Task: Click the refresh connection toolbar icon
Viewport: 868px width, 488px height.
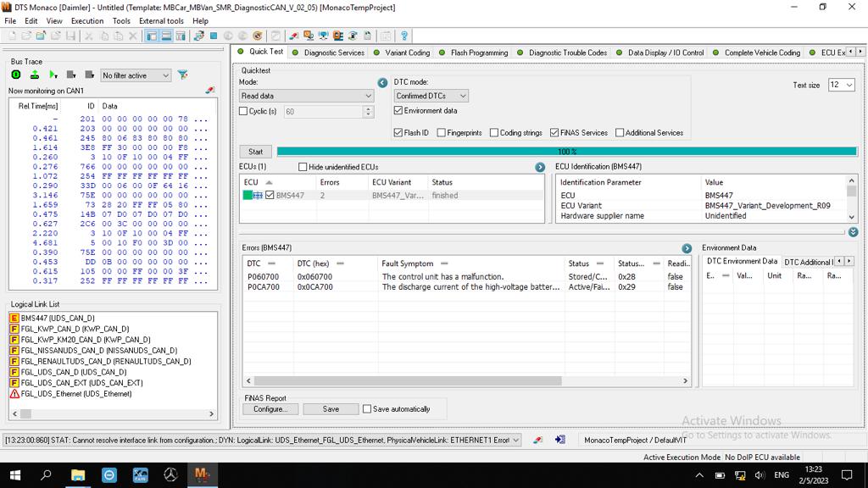Action: coord(199,36)
